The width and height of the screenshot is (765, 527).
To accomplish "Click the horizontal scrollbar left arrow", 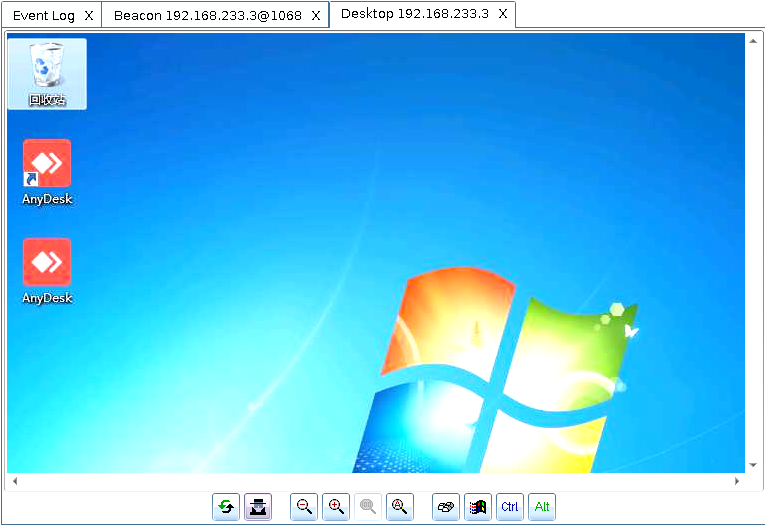I will 15,481.
